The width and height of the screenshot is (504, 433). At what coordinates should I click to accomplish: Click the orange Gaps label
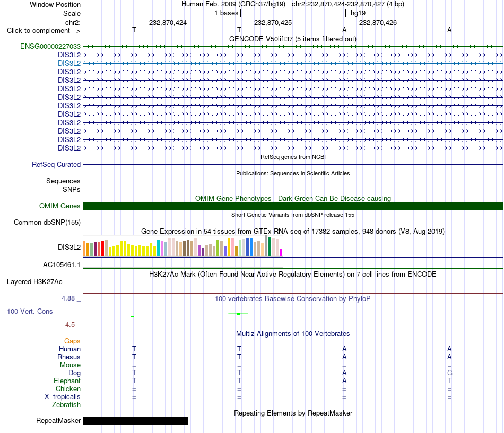tap(72, 341)
